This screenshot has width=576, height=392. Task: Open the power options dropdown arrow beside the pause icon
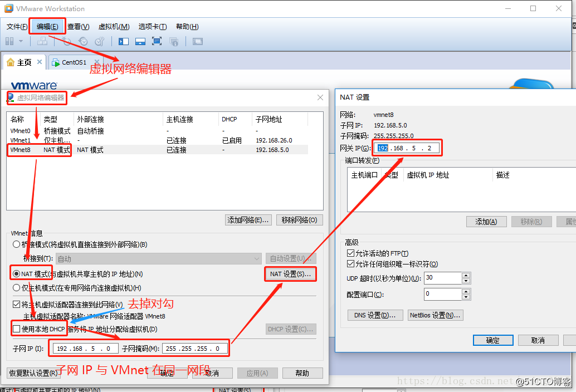click(21, 41)
